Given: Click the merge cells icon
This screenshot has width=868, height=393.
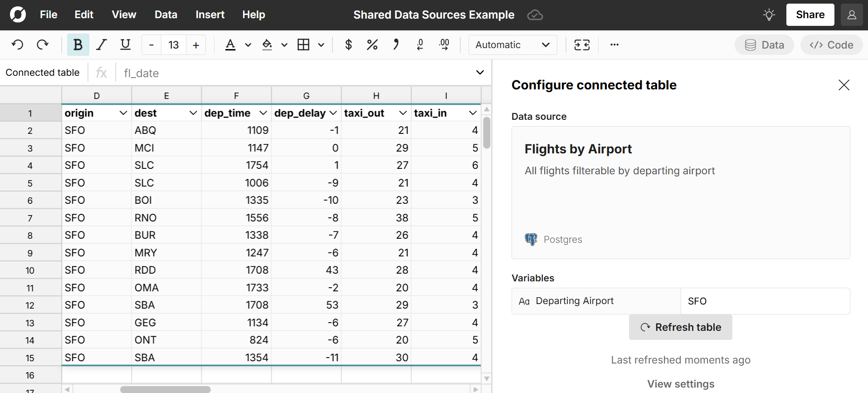Looking at the screenshot, I should 582,44.
